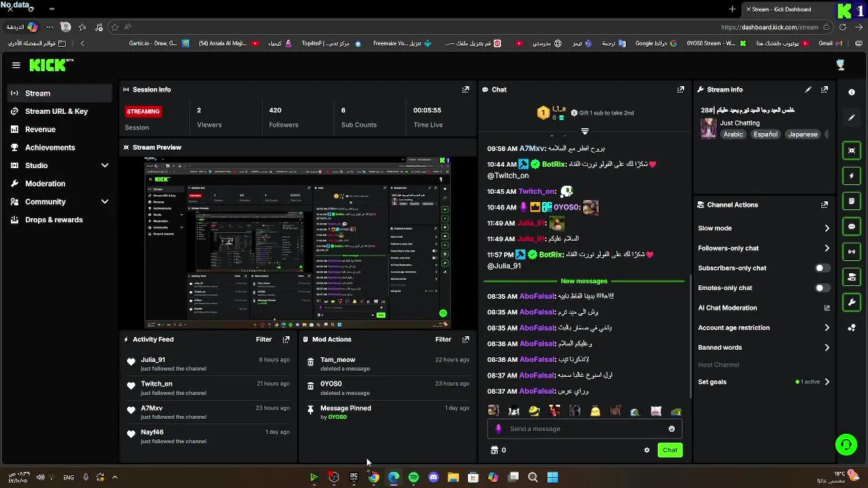Pop out the Session Info panel

[465, 89]
